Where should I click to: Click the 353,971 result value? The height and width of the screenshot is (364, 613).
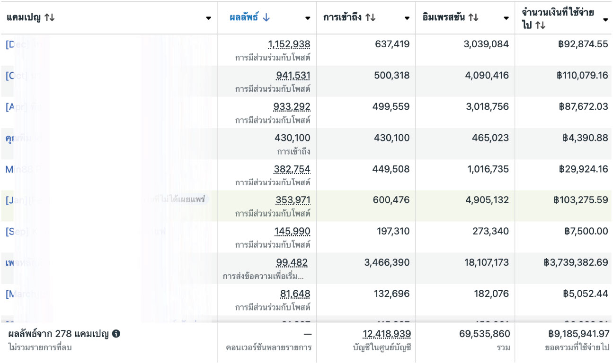tap(293, 200)
